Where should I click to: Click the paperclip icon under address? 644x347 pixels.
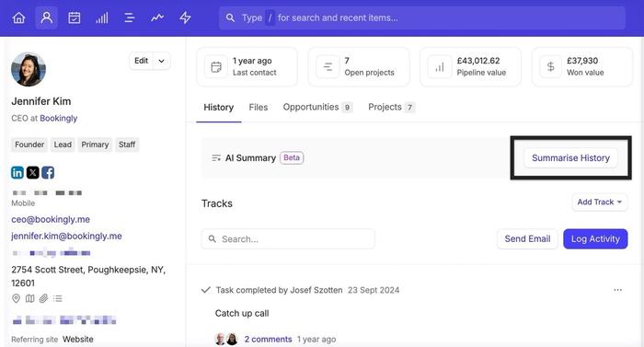(x=43, y=298)
